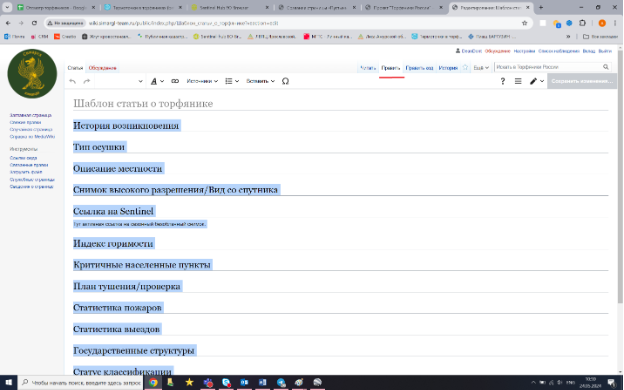This screenshot has width=624, height=390.
Task: Open Outlook from the taskbar
Action: (244, 382)
